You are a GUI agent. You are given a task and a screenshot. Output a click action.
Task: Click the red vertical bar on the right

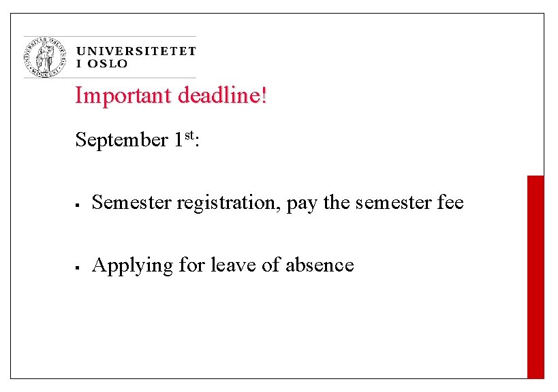click(x=536, y=277)
